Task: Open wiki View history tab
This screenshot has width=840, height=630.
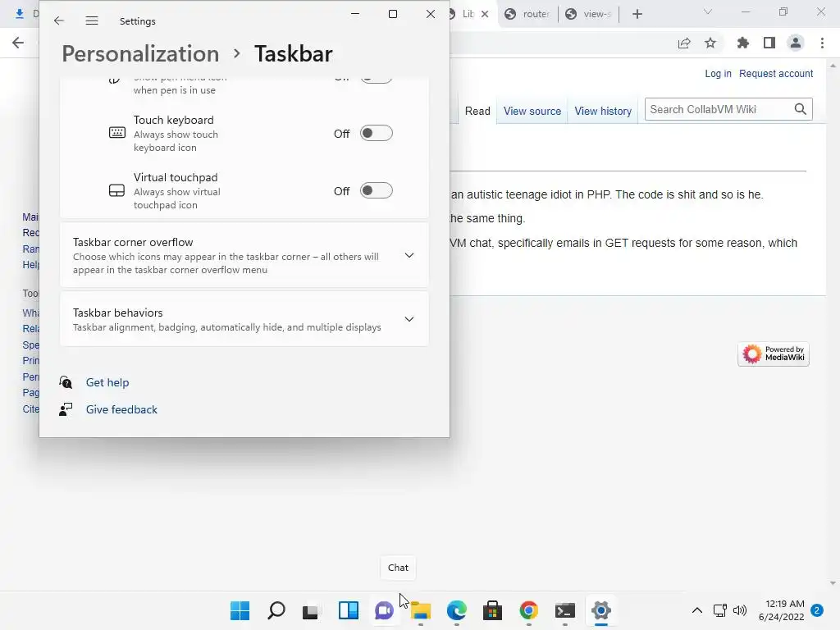Action: point(603,111)
